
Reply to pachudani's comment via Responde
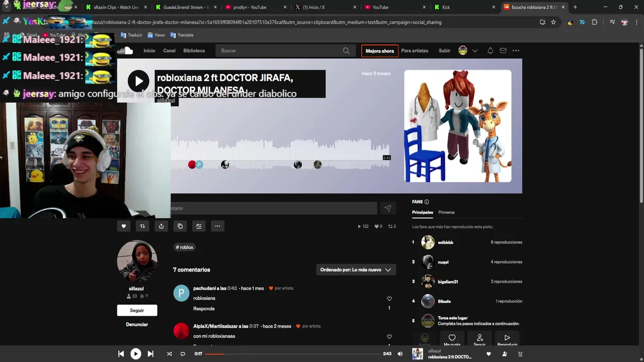pyautogui.click(x=204, y=309)
